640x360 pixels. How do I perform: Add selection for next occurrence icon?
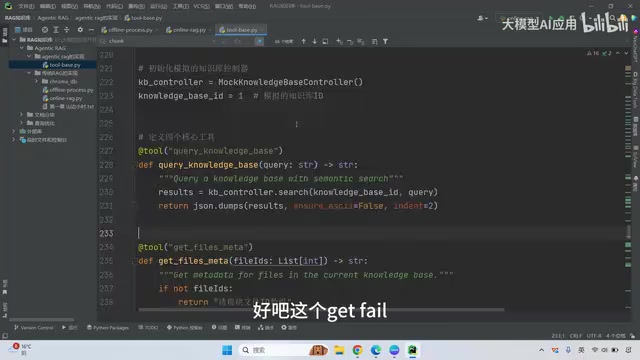point(339,41)
